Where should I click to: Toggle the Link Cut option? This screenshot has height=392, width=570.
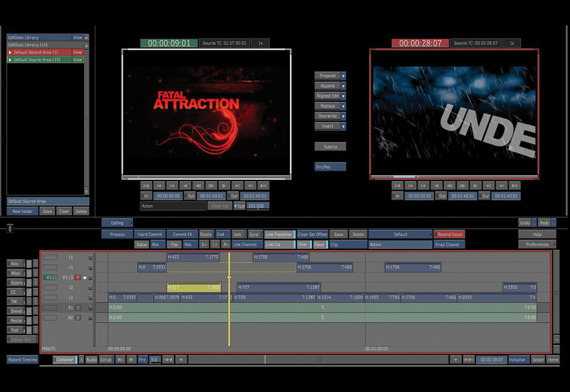pyautogui.click(x=279, y=244)
